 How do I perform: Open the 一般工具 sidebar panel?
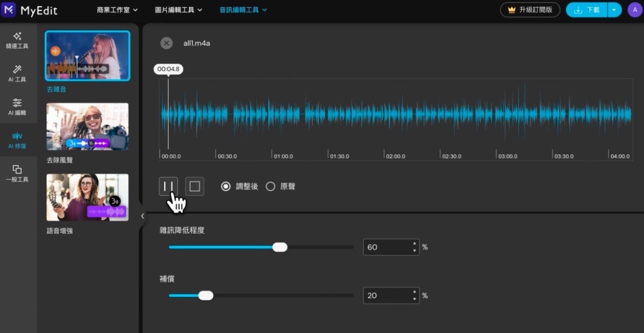(x=17, y=173)
